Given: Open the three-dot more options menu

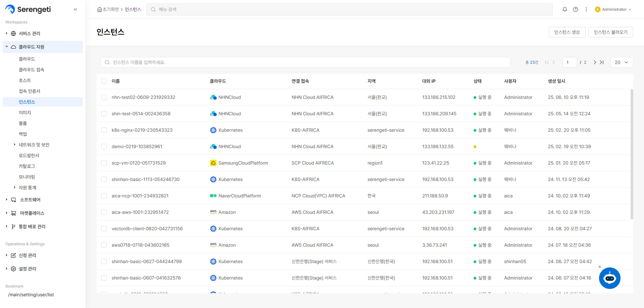Looking at the screenshot, I should (586, 9).
